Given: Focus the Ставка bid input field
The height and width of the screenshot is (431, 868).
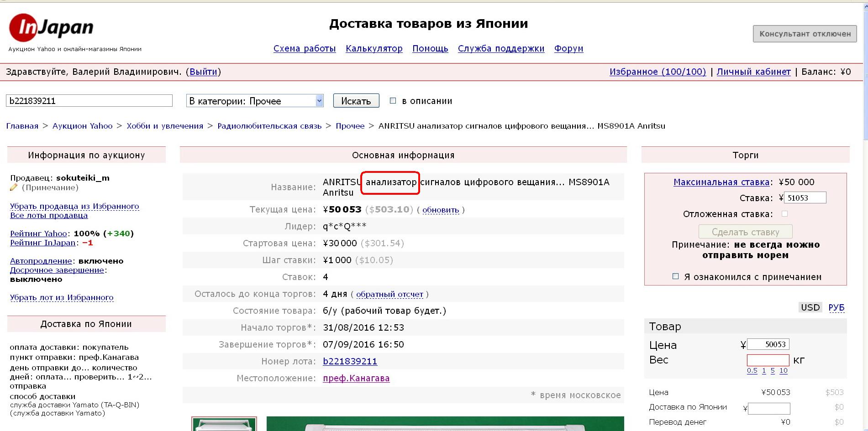Looking at the screenshot, I should [805, 197].
